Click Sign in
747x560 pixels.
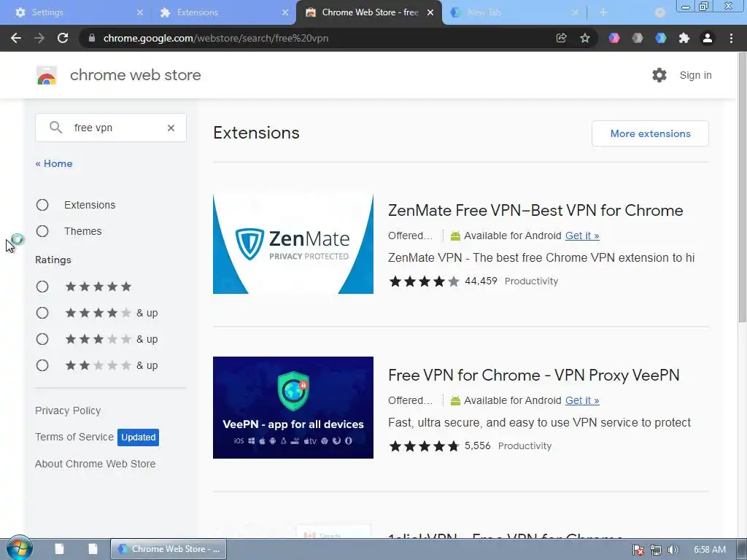point(695,75)
